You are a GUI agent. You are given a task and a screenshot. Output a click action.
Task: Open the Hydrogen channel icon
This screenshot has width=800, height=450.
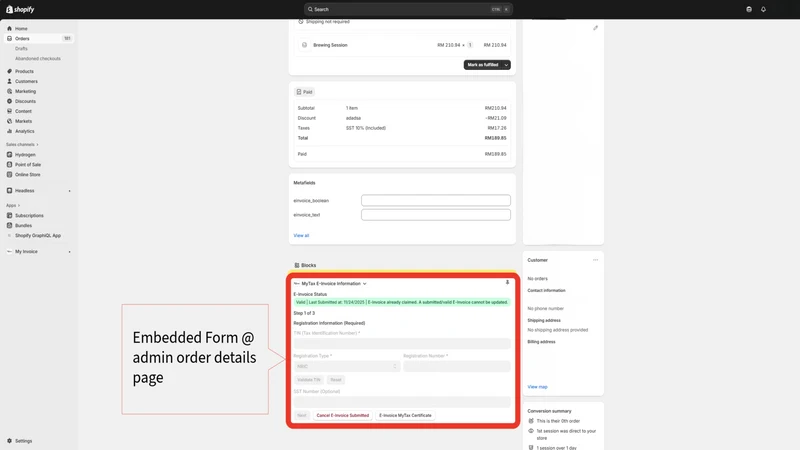pos(9,155)
